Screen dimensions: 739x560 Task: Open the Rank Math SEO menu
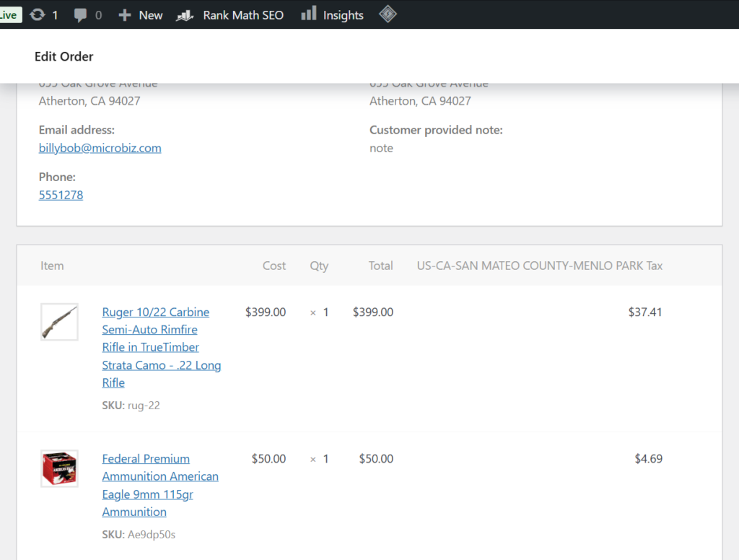tap(243, 15)
